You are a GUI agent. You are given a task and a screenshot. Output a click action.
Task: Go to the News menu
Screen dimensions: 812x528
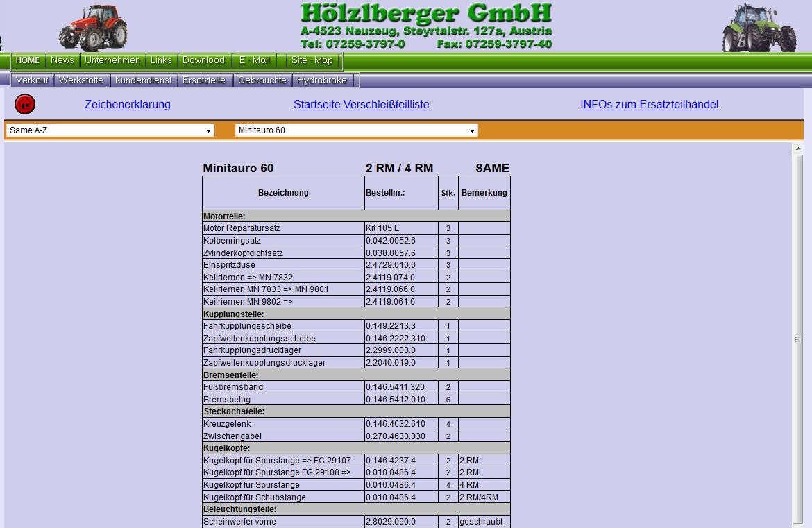click(x=62, y=60)
